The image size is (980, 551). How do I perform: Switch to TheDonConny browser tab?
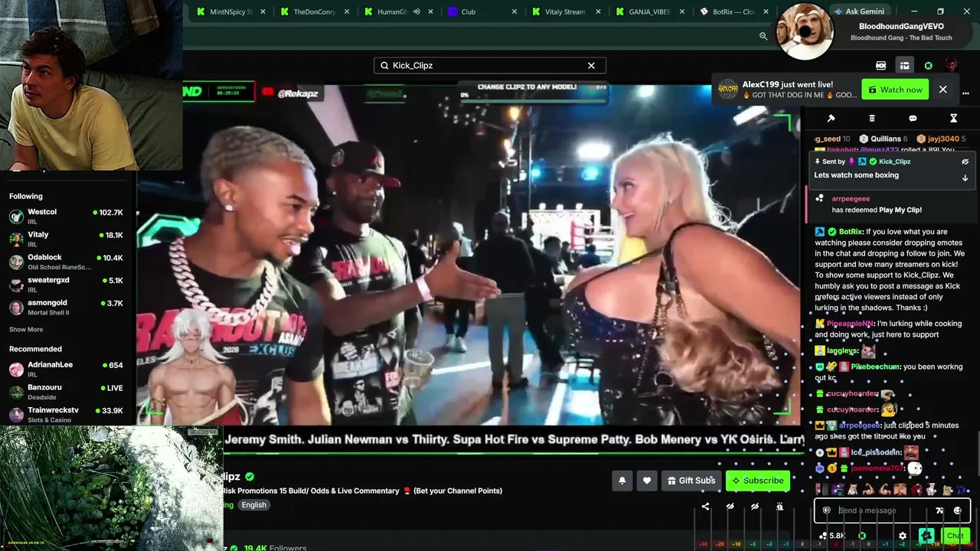314,11
